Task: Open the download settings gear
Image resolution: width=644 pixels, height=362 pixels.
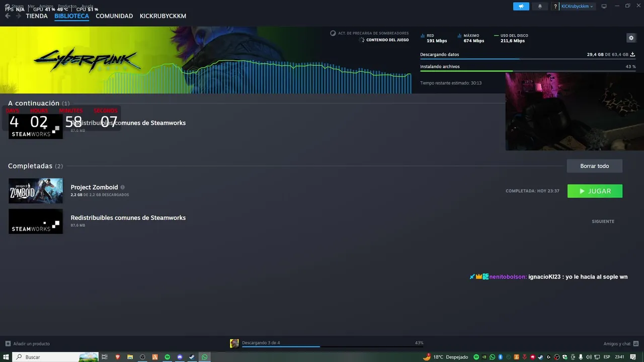Action: point(631,38)
